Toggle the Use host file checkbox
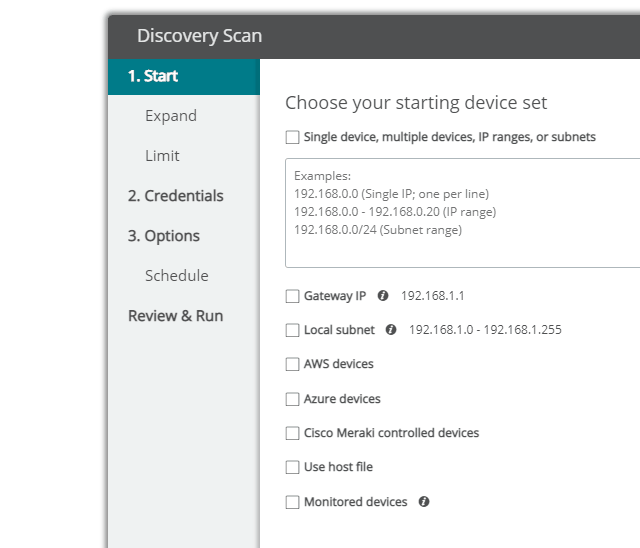The image size is (640, 548). click(x=292, y=467)
